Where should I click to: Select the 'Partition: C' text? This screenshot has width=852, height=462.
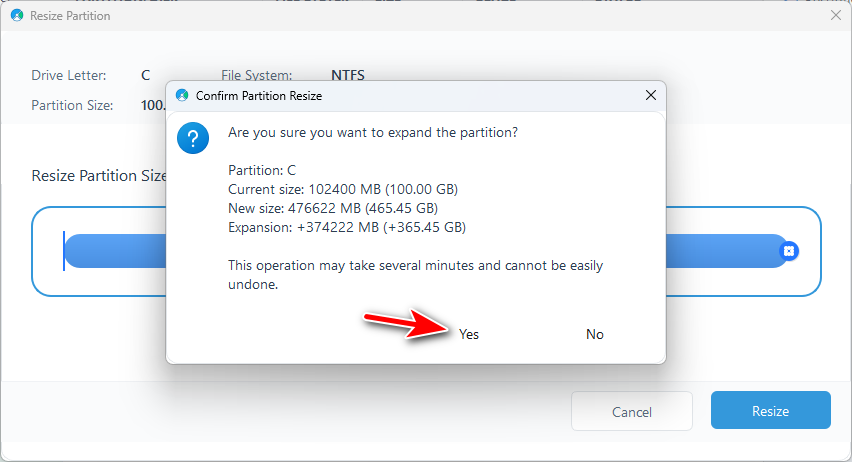pyautogui.click(x=262, y=170)
